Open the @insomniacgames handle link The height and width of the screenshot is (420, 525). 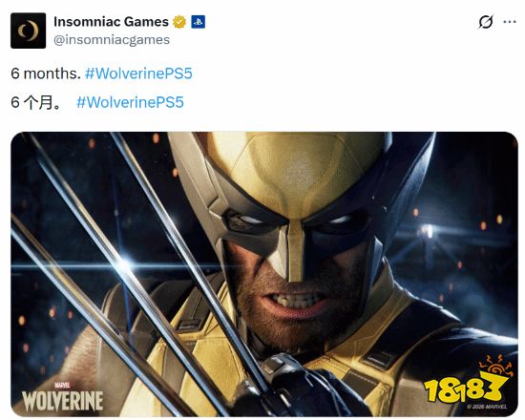112,39
